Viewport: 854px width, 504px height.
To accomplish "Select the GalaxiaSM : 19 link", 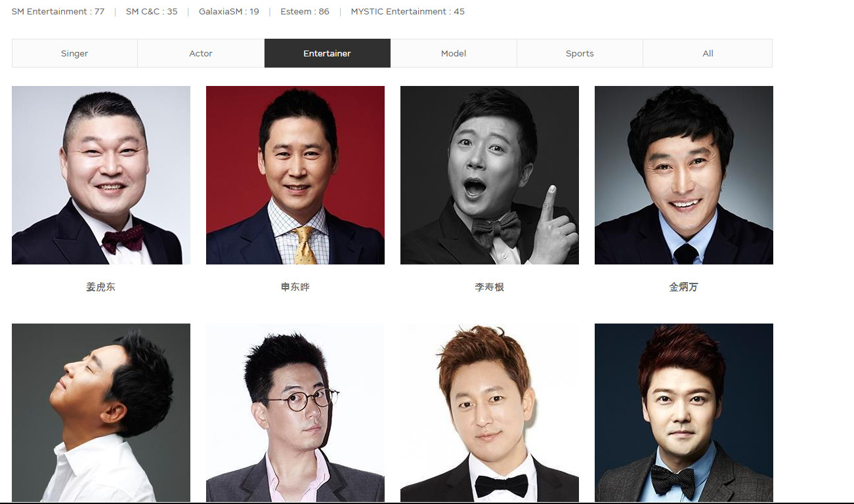I will (228, 12).
